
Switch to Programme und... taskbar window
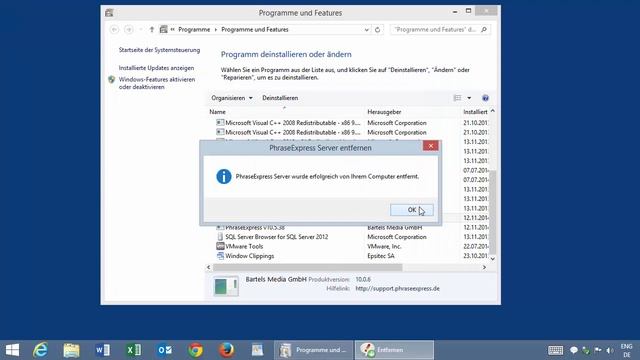tap(313, 350)
